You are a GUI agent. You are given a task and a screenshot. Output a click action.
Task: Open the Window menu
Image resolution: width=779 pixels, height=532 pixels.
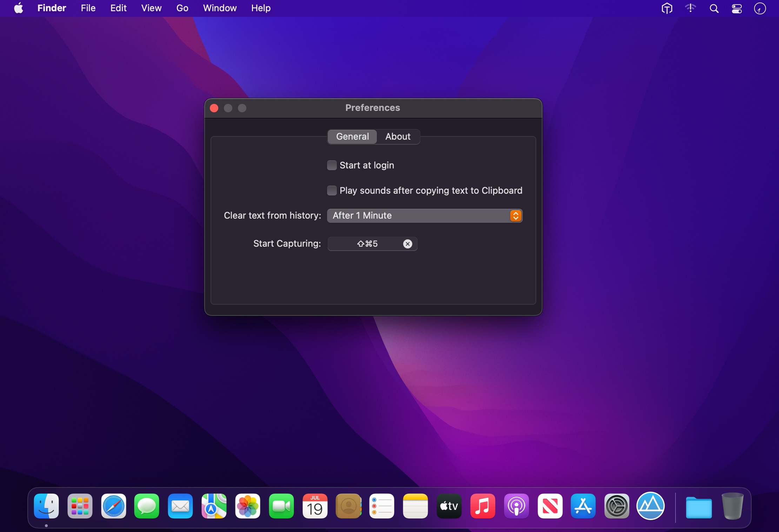point(220,8)
